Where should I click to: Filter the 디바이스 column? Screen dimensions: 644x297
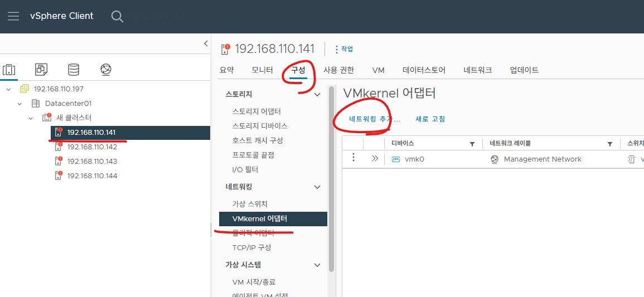click(x=472, y=144)
